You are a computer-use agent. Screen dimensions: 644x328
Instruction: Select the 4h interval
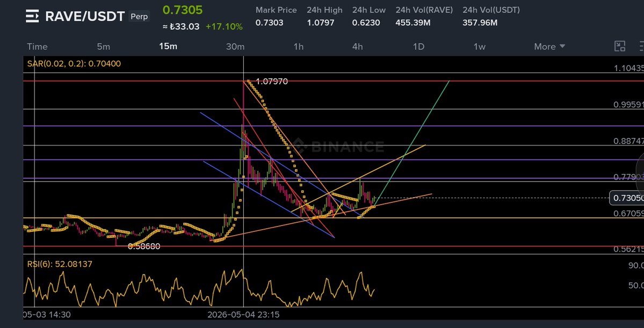pyautogui.click(x=357, y=46)
